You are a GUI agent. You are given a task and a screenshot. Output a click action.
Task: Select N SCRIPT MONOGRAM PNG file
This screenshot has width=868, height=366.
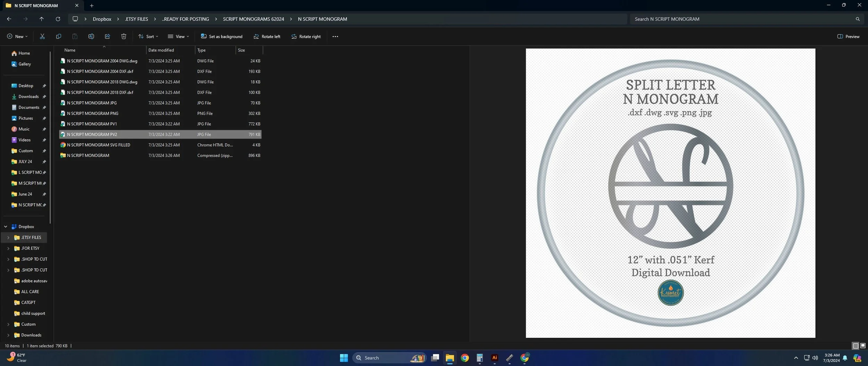point(160,113)
